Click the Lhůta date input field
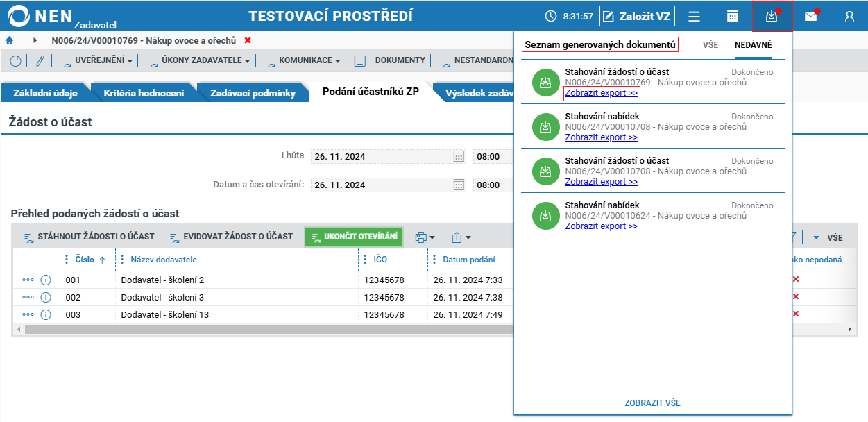 [382, 156]
